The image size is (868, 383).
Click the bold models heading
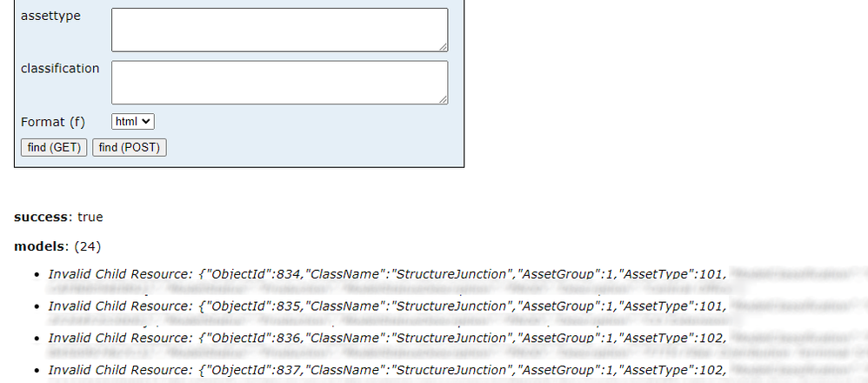tap(38, 246)
